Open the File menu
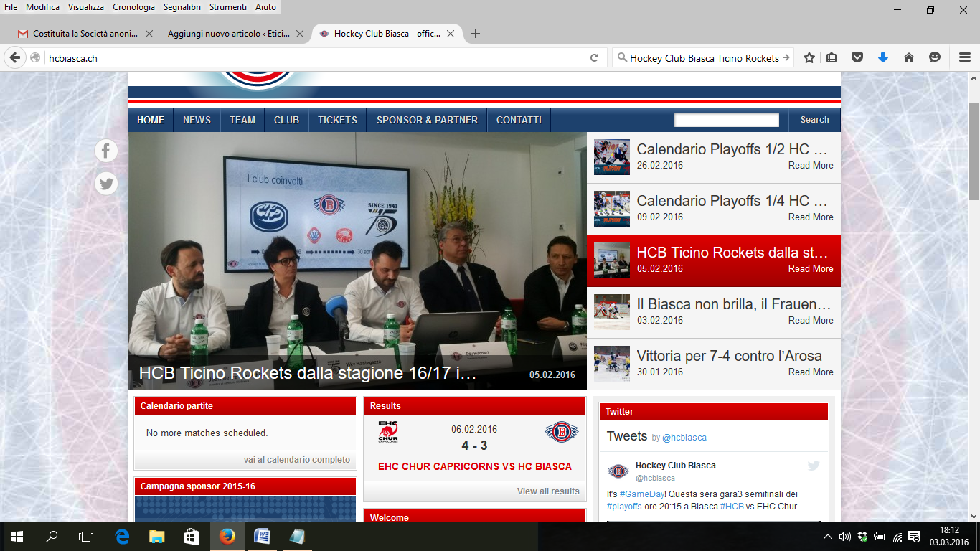The image size is (980, 551). pyautogui.click(x=11, y=7)
